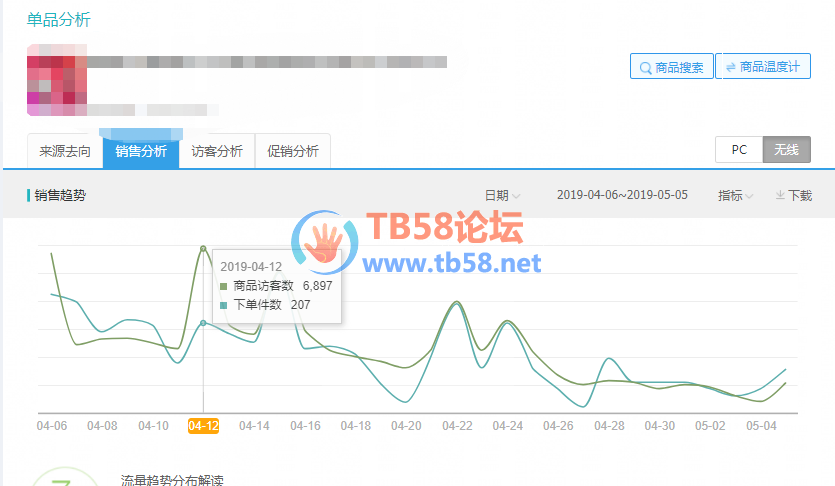Click the teal 下单件数 legend square
The image size is (835, 486).
(x=224, y=306)
